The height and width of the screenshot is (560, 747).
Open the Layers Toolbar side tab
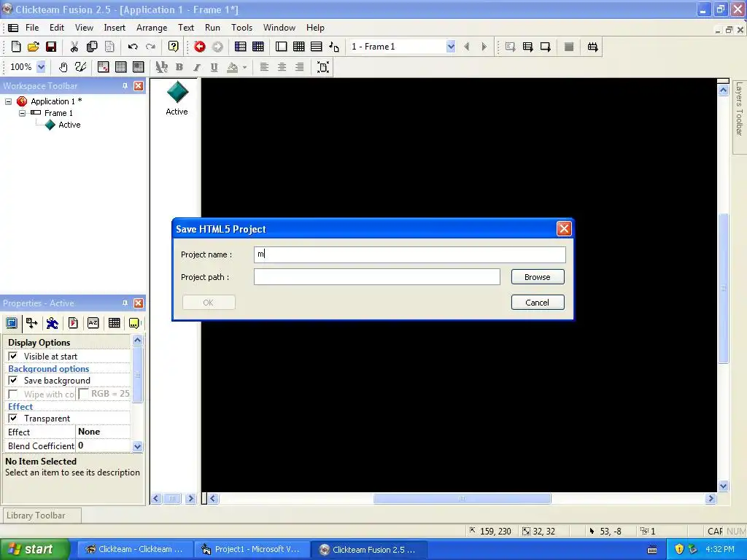pos(740,117)
